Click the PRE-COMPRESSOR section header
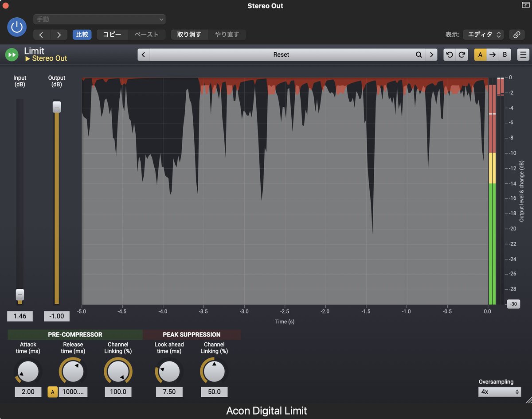Image resolution: width=532 pixels, height=419 pixels. [75, 334]
